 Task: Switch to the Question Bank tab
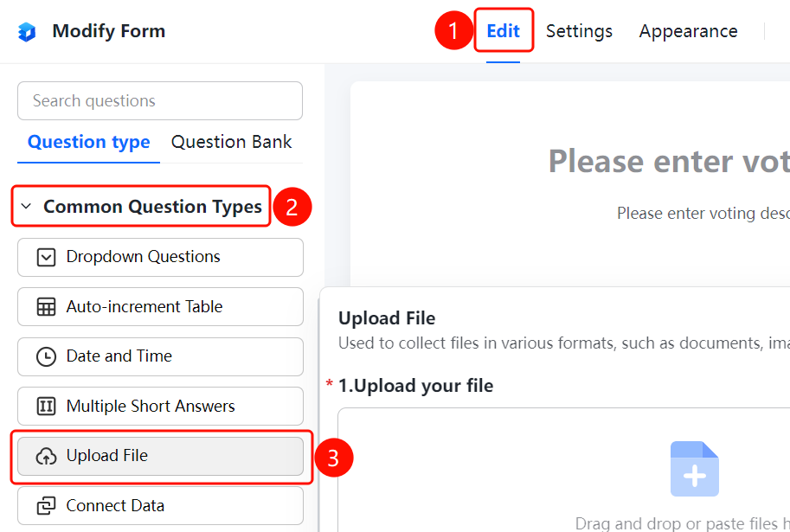click(231, 142)
